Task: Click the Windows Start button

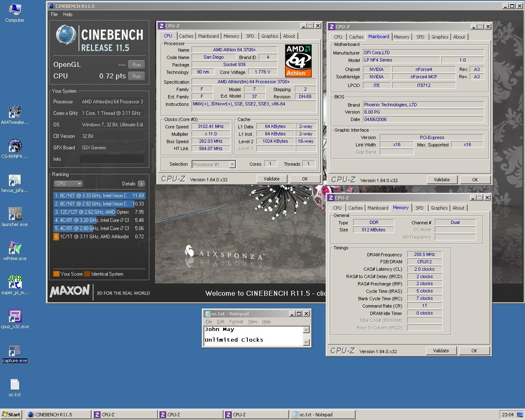Action: [11, 415]
